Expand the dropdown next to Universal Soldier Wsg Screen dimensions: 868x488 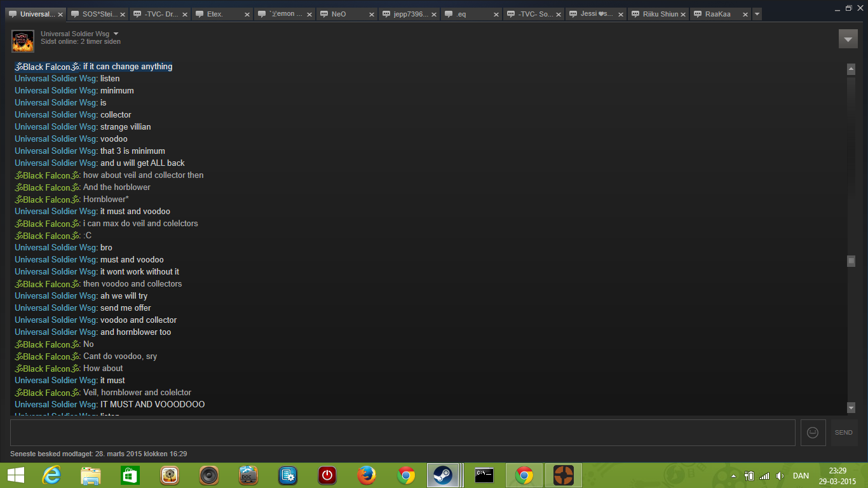coord(116,34)
